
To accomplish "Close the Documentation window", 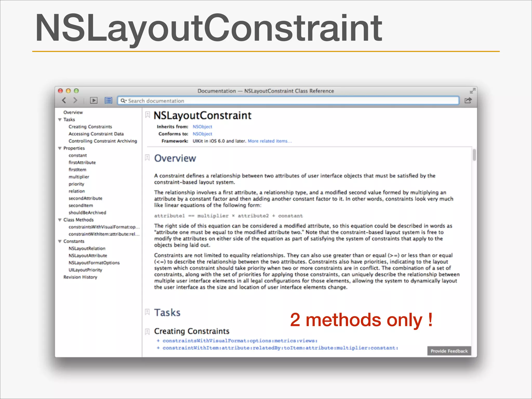I will [x=61, y=91].
